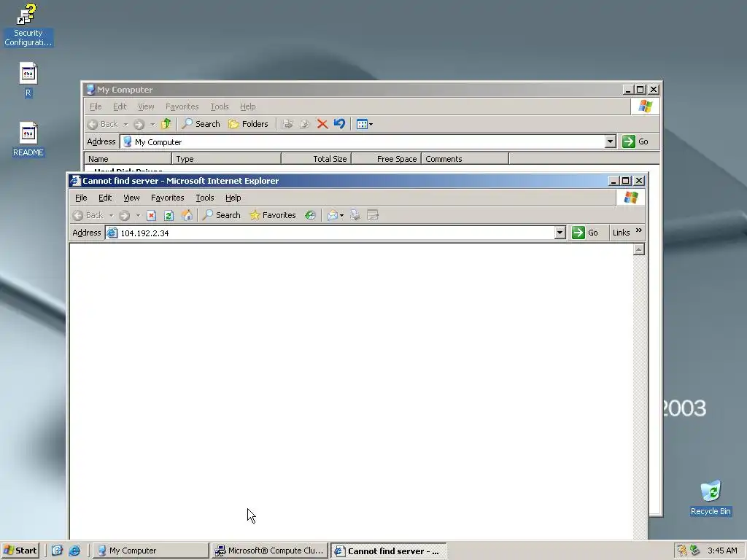Stop page loading in Internet Explorer
The image size is (747, 560).
[x=152, y=215]
